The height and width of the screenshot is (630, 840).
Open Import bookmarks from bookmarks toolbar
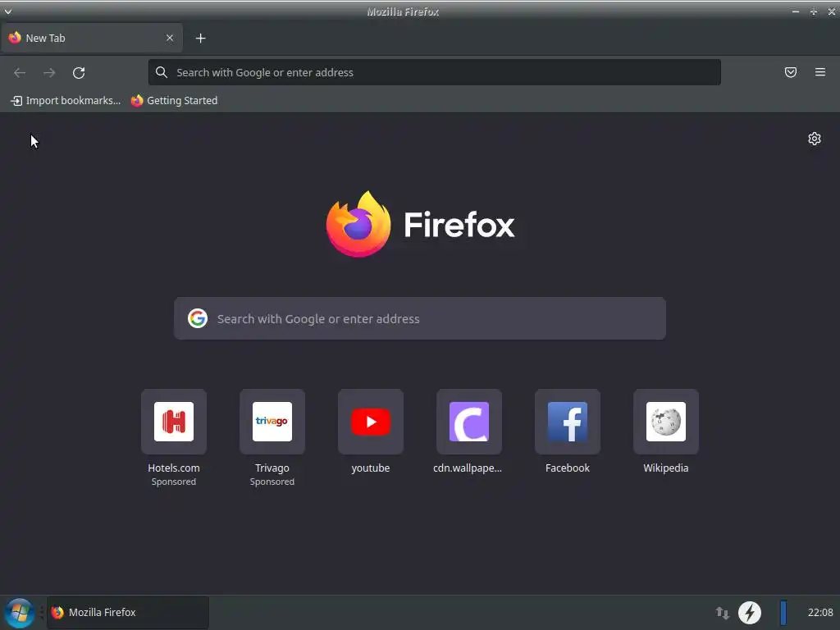pyautogui.click(x=66, y=101)
